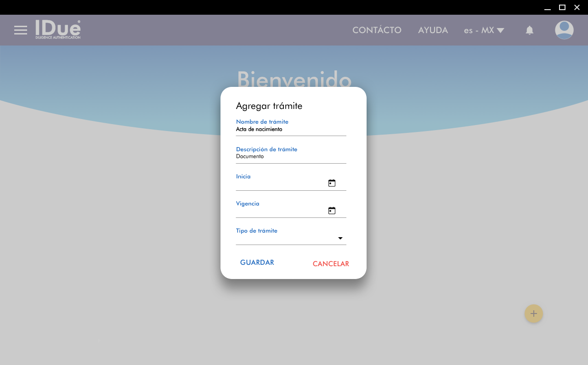Focus the Inicia date field
Image resolution: width=588 pixels, height=365 pixels.
click(280, 184)
